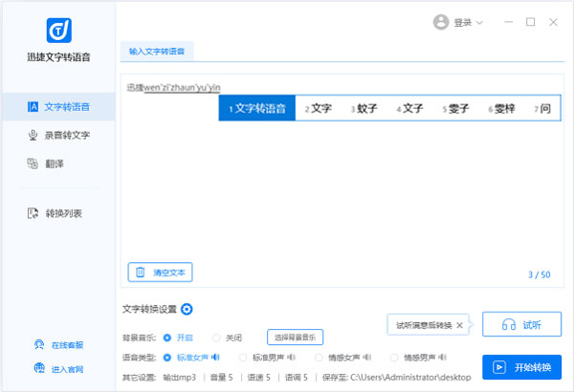Image resolution: width=574 pixels, height=392 pixels.
Task: Click the 选择背景音乐 button
Action: (x=295, y=338)
